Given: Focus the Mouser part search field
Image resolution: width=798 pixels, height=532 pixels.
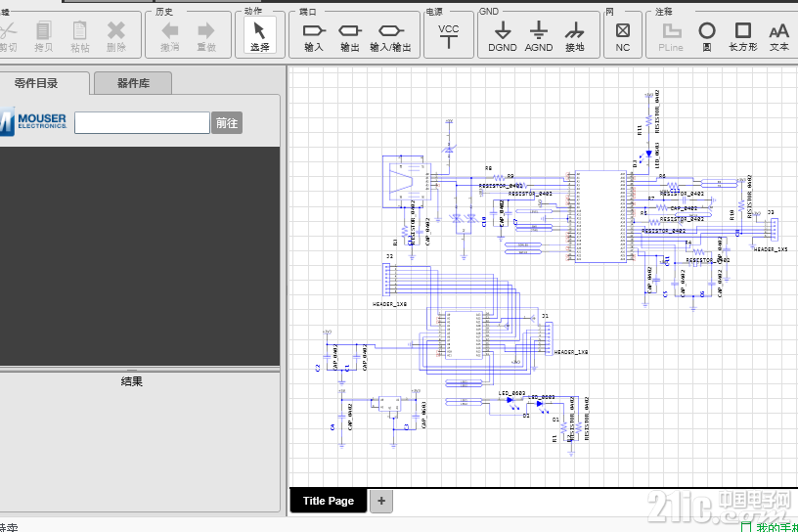Looking at the screenshot, I should click(142, 122).
